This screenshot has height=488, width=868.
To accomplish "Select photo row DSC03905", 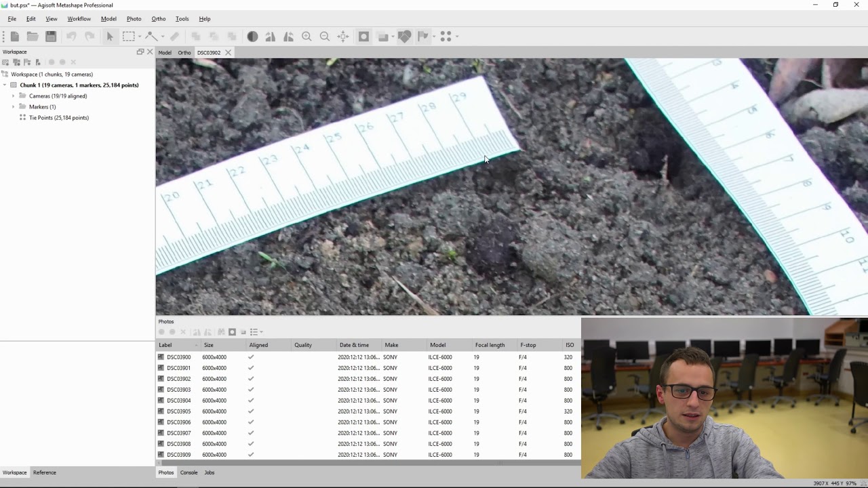I will pyautogui.click(x=368, y=411).
